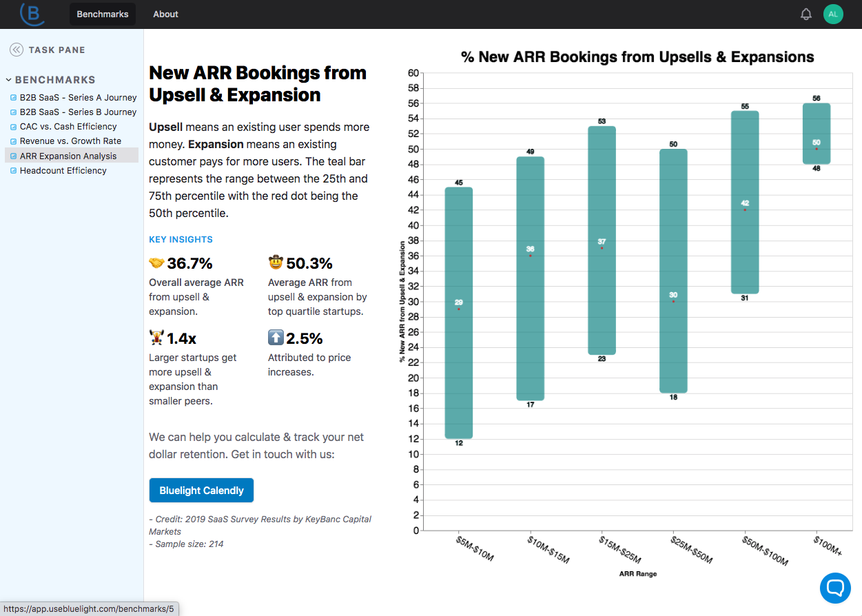Viewport: 862px width, 616px height.
Task: Open the chat support bubble
Action: [x=835, y=588]
